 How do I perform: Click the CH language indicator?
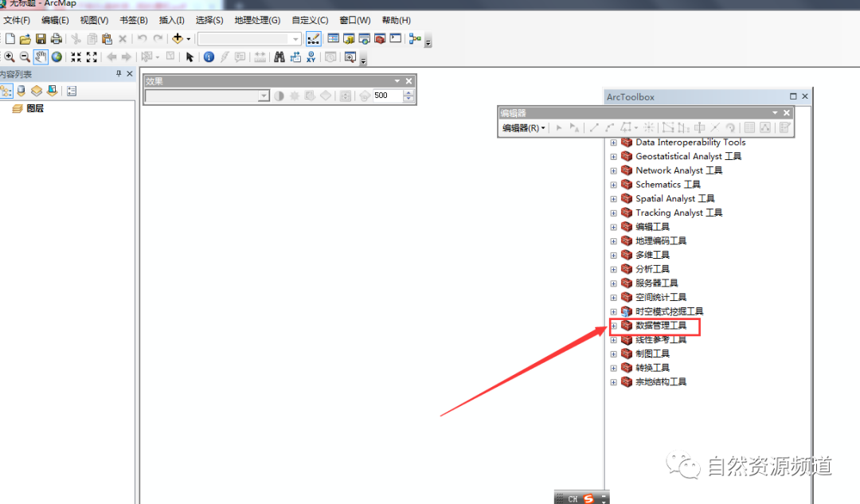click(x=573, y=499)
